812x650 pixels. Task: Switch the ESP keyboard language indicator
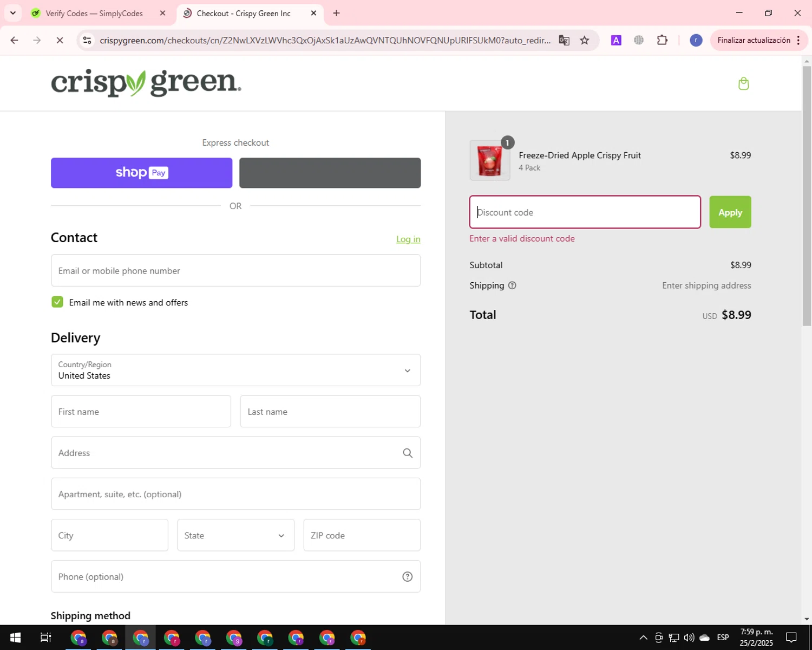pyautogui.click(x=723, y=638)
